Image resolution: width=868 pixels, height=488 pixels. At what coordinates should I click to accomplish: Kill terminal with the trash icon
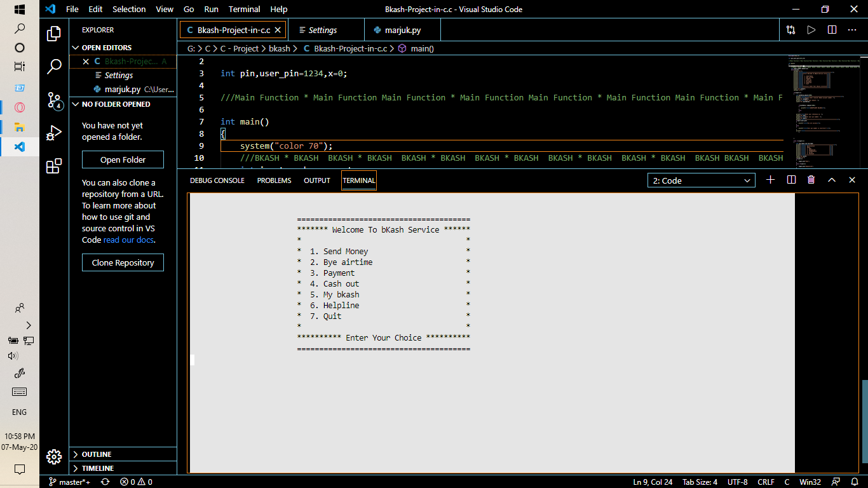point(811,180)
